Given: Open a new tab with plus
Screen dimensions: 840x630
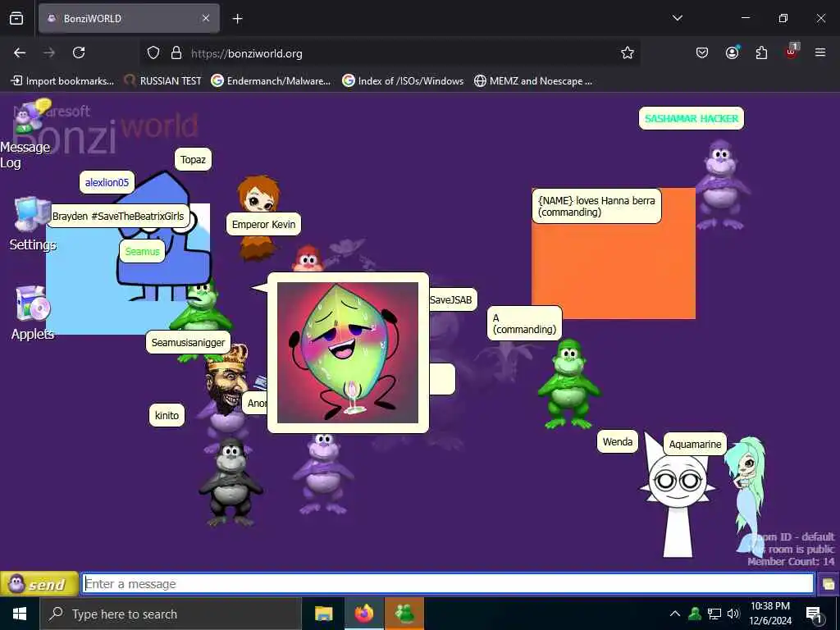Looking at the screenshot, I should tap(237, 19).
